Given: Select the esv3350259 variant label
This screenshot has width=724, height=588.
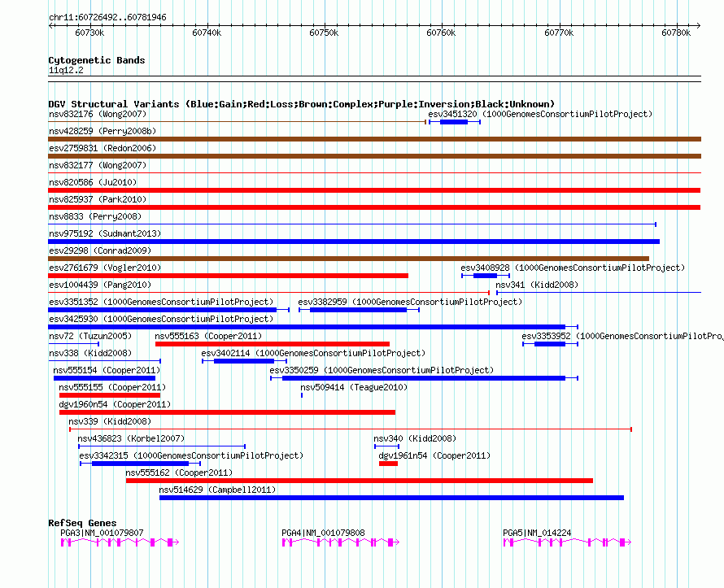Looking at the screenshot, I should (382, 370).
